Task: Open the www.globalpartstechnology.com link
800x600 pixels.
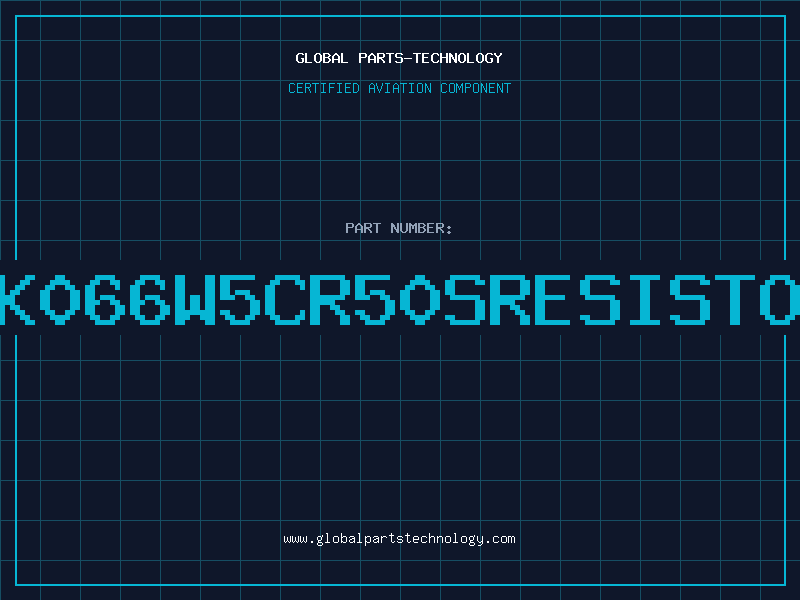Action: click(399, 539)
